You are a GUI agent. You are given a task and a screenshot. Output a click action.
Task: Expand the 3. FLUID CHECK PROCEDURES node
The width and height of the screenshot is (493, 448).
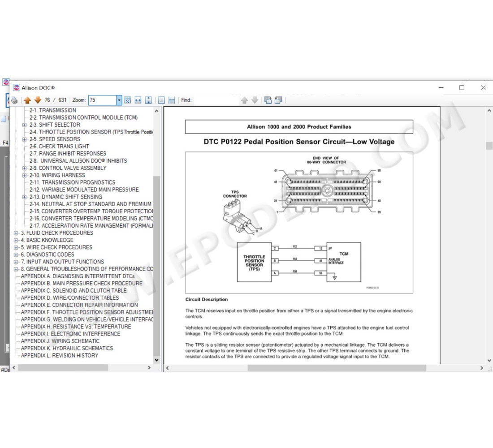pyautogui.click(x=16, y=233)
